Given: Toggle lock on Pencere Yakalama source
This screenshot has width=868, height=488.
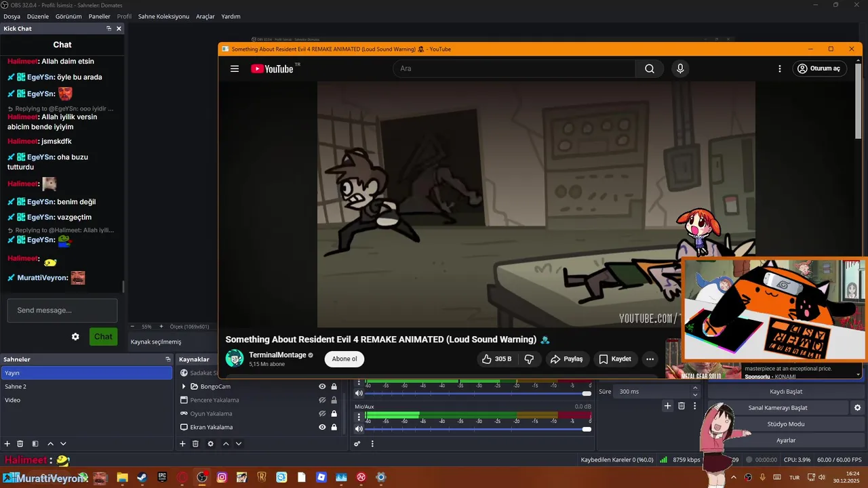Looking at the screenshot, I should click(x=334, y=400).
